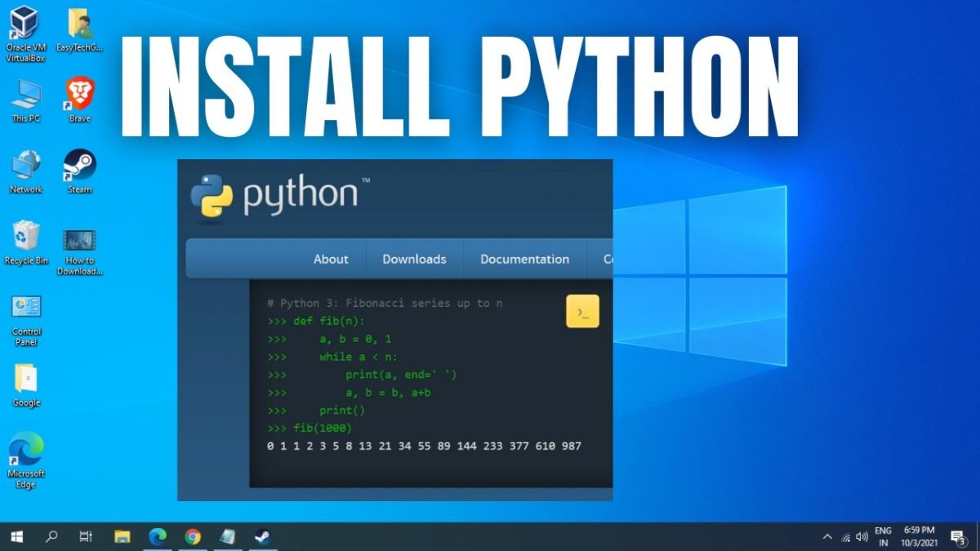Open the This PC desktop icon
980x551 pixels.
[26, 96]
